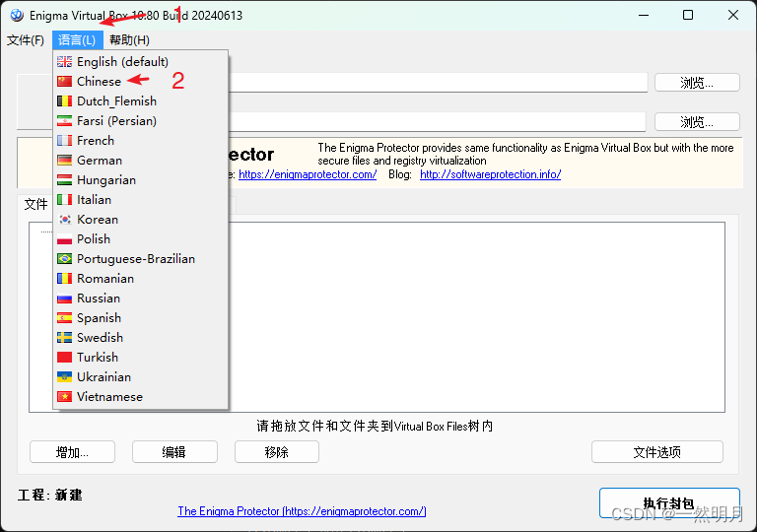The height and width of the screenshot is (532, 757).
Task: Open the 帮助(H) help menu
Action: point(129,40)
